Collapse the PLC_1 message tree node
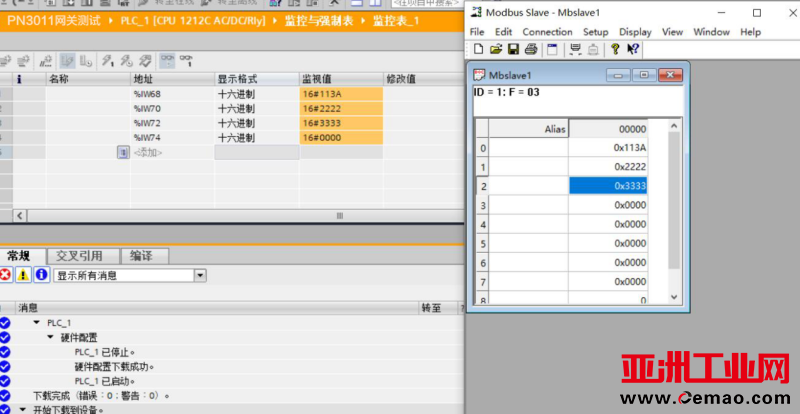The width and height of the screenshot is (800, 414). (37, 323)
